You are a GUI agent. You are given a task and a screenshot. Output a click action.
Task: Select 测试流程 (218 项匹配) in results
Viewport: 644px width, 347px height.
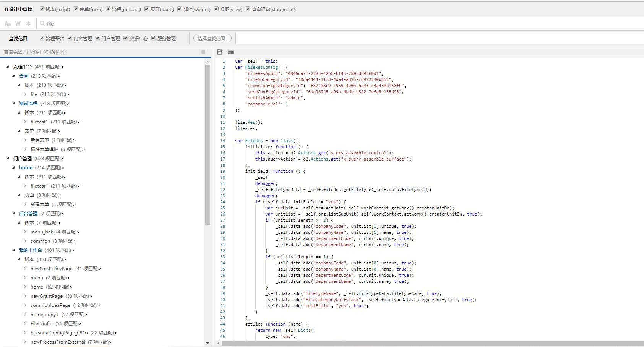tap(44, 103)
